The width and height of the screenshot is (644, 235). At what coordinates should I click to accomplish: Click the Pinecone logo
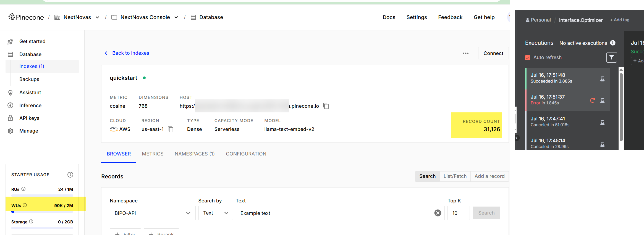point(26,17)
